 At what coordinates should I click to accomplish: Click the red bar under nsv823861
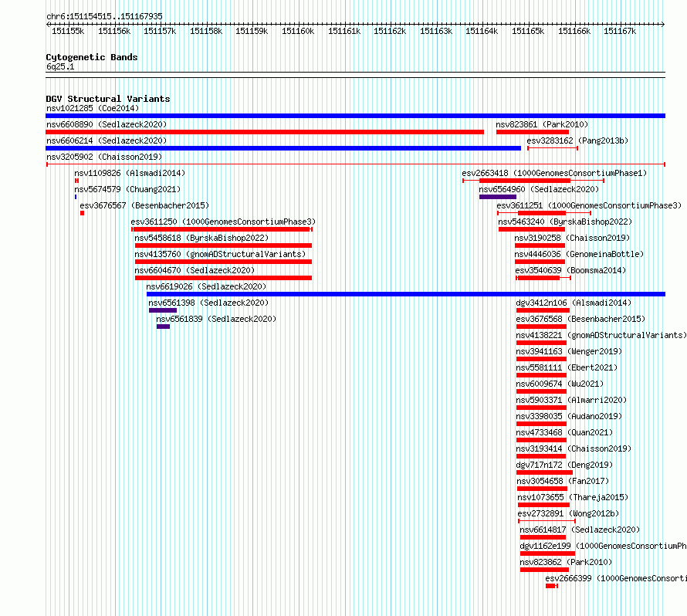coord(533,132)
